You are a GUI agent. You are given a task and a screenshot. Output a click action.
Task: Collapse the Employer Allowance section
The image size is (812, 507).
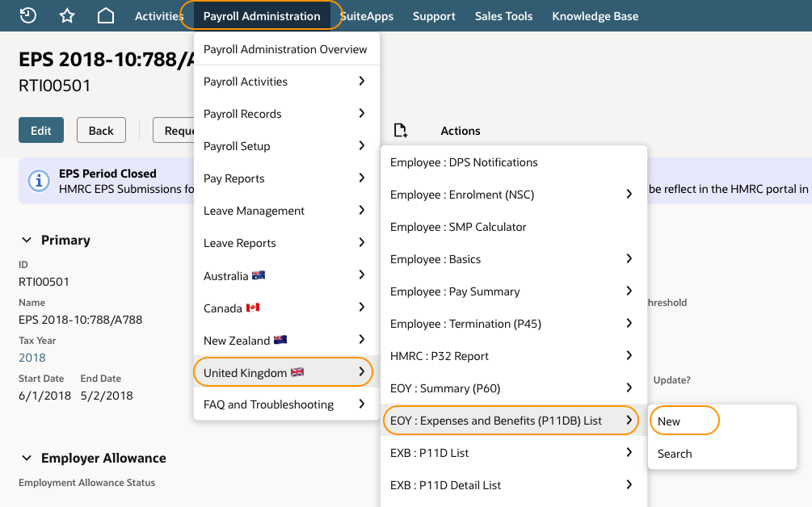pos(27,458)
